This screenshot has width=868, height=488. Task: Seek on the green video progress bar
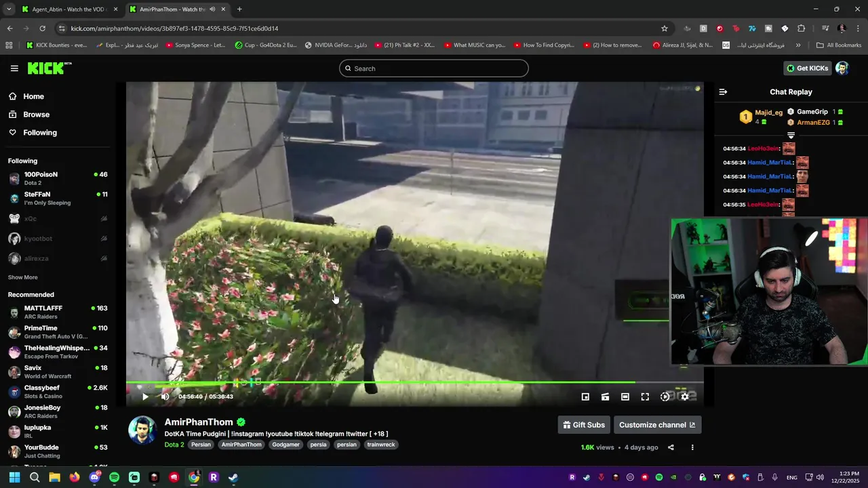click(x=414, y=382)
